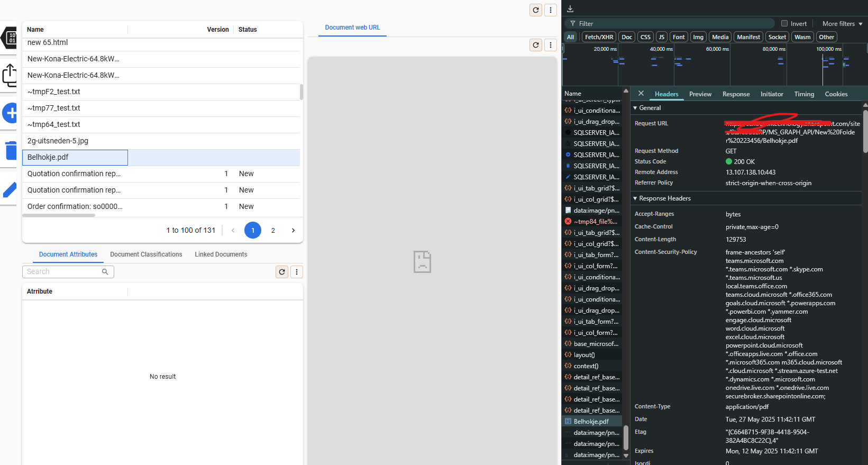Click the blue add-document plus icon
868x465 pixels.
point(10,113)
